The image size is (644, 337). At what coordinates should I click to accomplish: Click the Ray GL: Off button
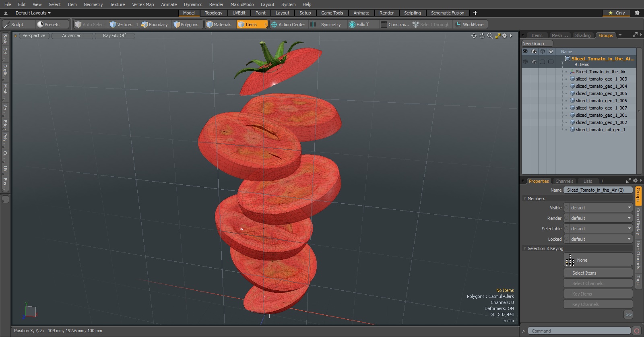coord(114,36)
